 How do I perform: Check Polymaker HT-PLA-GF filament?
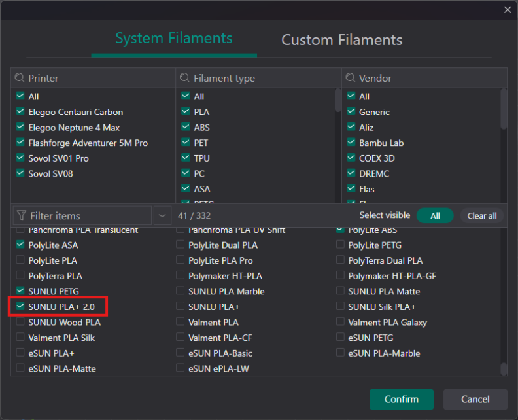340,275
